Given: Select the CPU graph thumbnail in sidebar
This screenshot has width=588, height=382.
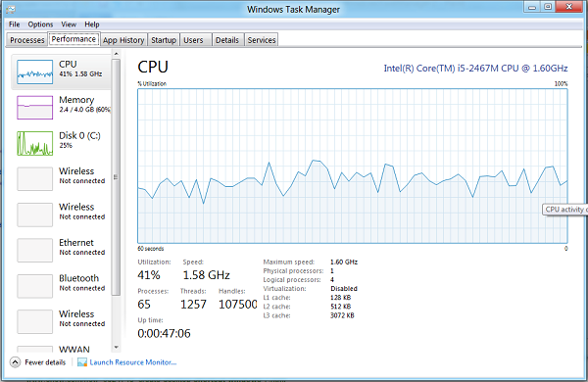Looking at the screenshot, I should (35, 72).
